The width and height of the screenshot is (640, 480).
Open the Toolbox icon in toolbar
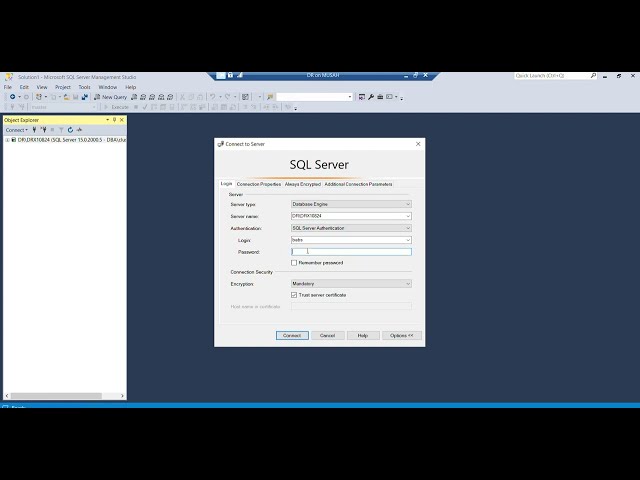pyautogui.click(x=380, y=97)
